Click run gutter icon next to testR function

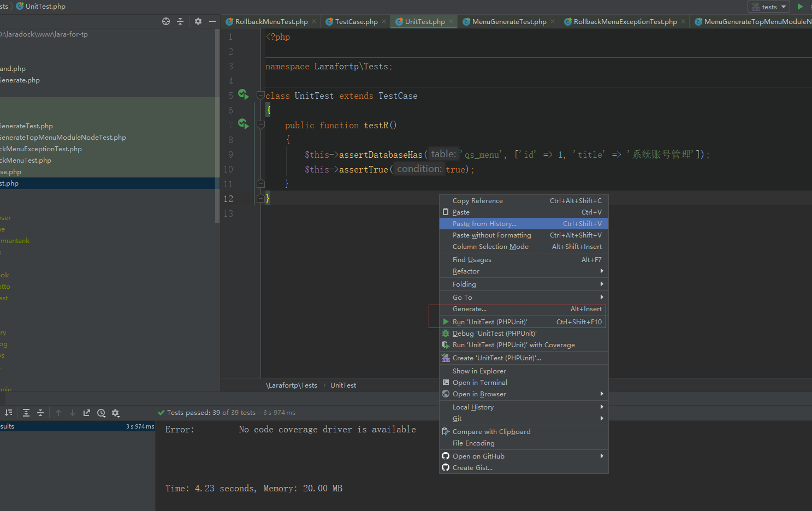coord(243,124)
